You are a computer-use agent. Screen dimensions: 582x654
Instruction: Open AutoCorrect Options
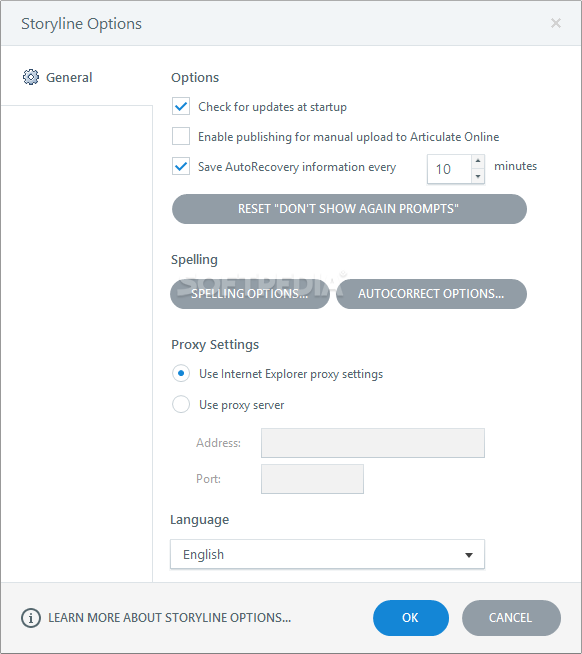[431, 294]
